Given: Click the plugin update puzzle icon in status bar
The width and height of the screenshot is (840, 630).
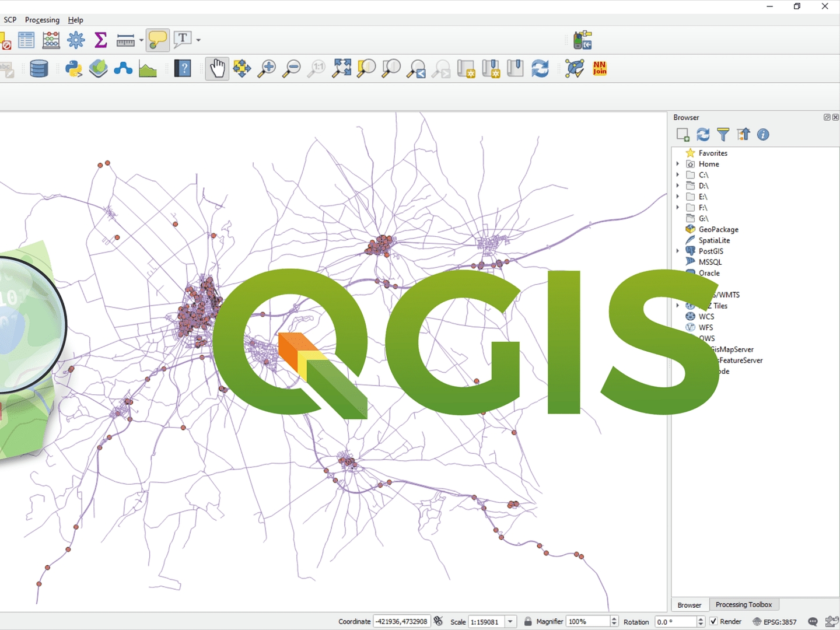Looking at the screenshot, I should click(x=832, y=622).
